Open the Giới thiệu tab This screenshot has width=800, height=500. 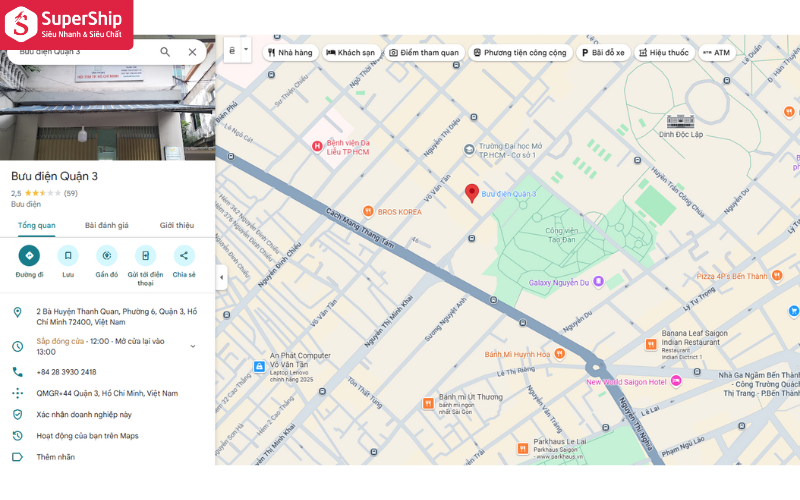(x=177, y=226)
